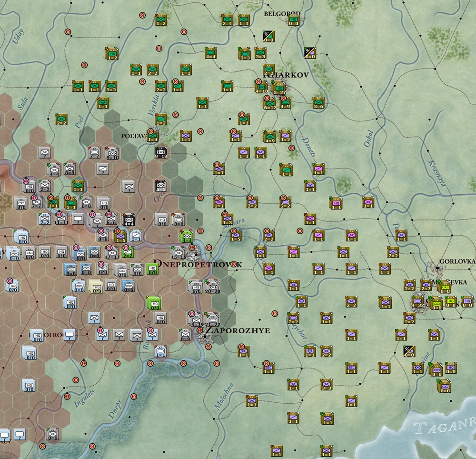Select the yellow-green mechanized stack near Makeevka
Viewport: 476px width, 459px height.
445,286
